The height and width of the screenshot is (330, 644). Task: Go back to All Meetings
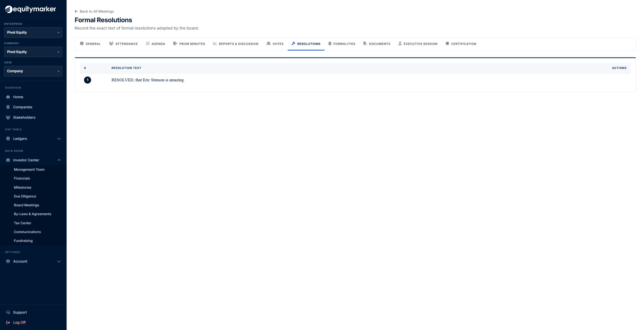(94, 11)
